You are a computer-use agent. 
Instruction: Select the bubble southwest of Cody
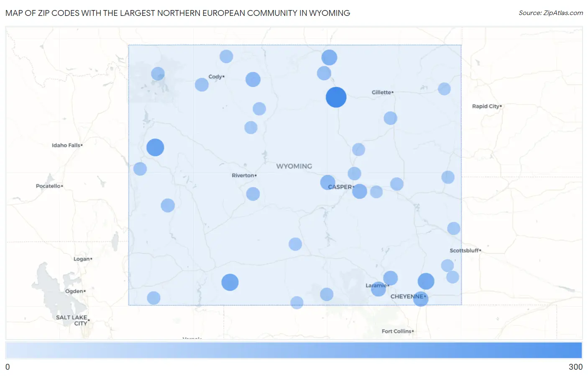(x=202, y=84)
